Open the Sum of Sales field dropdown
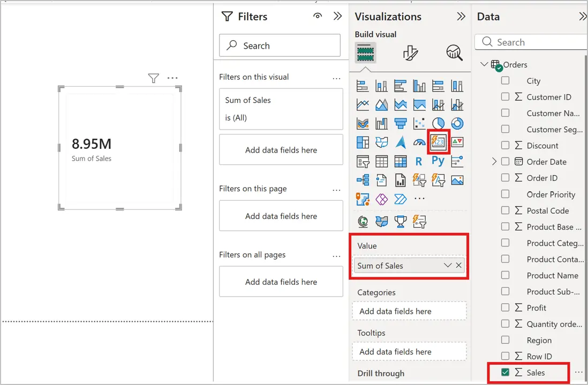Screen dimensions: 588x385 447,266
